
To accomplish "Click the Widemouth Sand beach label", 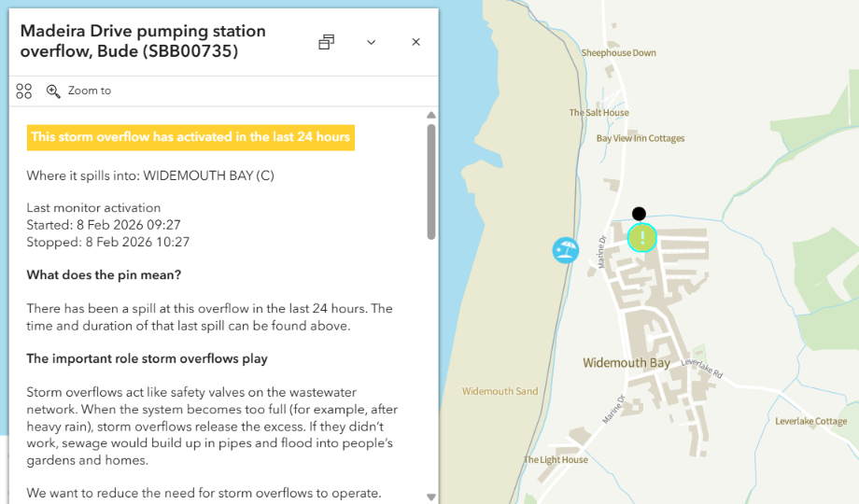I will pyautogui.click(x=500, y=391).
